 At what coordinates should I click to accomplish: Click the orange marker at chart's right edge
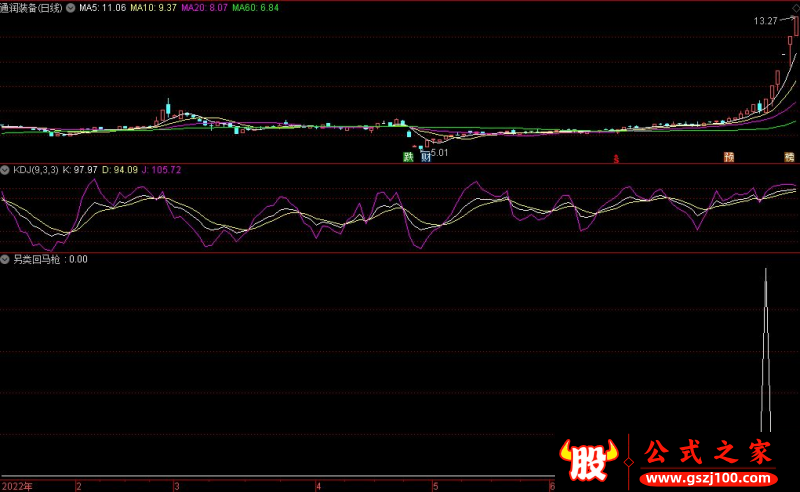pyautogui.click(x=789, y=157)
